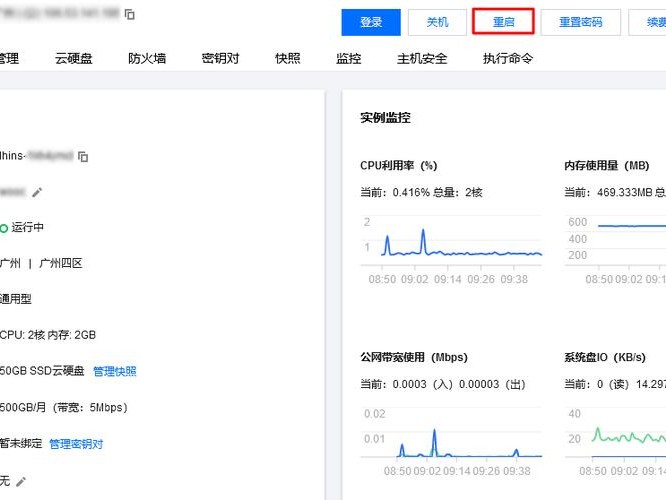The height and width of the screenshot is (500, 666).
Task: Select the text CPU: 2核 内存: 2GB
Action: click(48, 335)
